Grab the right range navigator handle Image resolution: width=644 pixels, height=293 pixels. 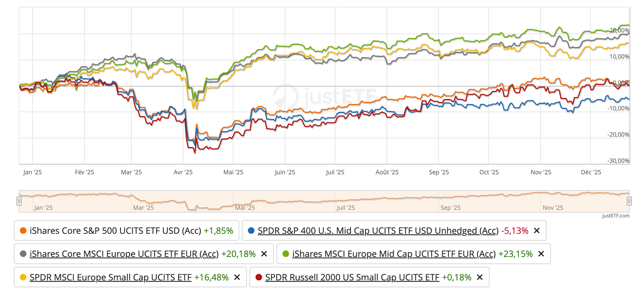click(629, 201)
